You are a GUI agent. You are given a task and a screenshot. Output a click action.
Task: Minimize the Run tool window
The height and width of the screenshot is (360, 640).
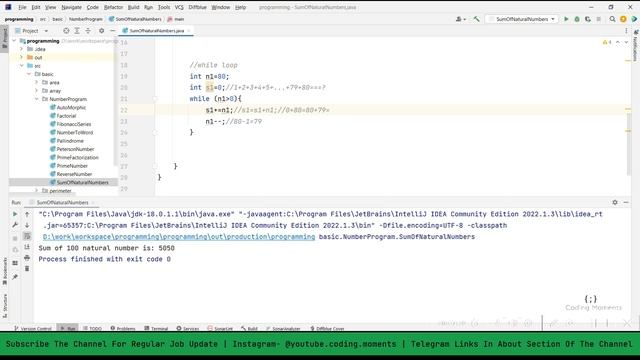click(626, 202)
